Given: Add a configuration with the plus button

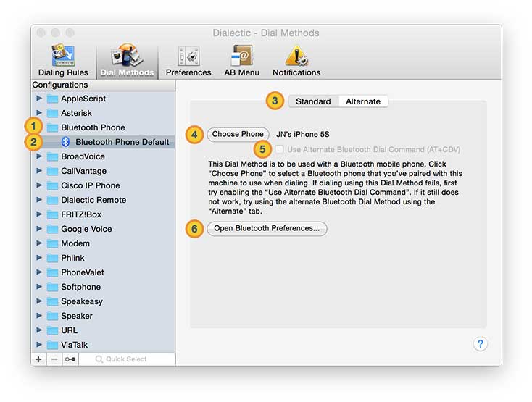Looking at the screenshot, I should 38,359.
